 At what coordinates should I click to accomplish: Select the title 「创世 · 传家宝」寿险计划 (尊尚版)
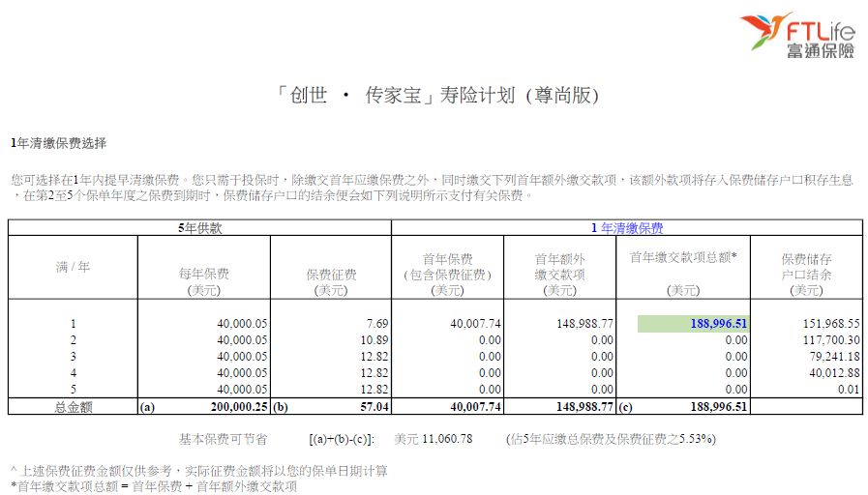coord(437,95)
